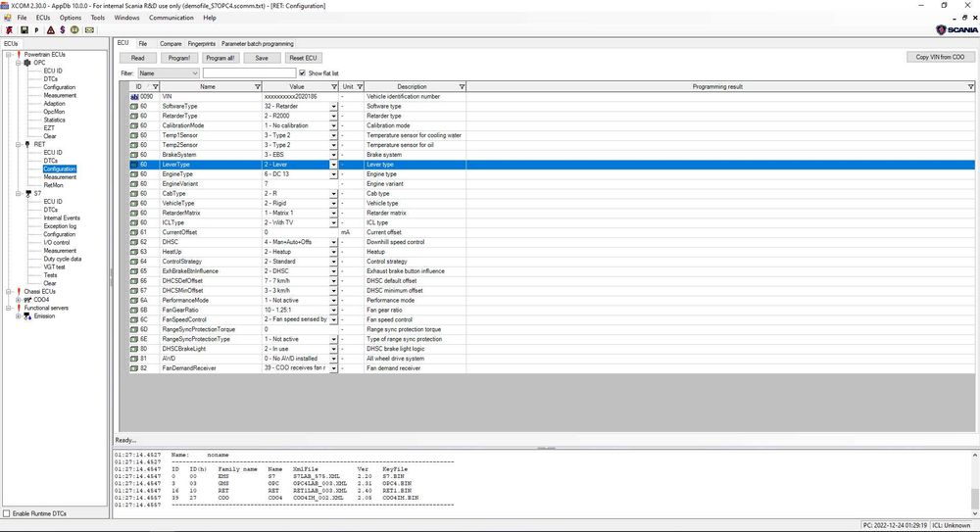Select RetMon under RET in tree
The height and width of the screenshot is (532, 980).
53,186
